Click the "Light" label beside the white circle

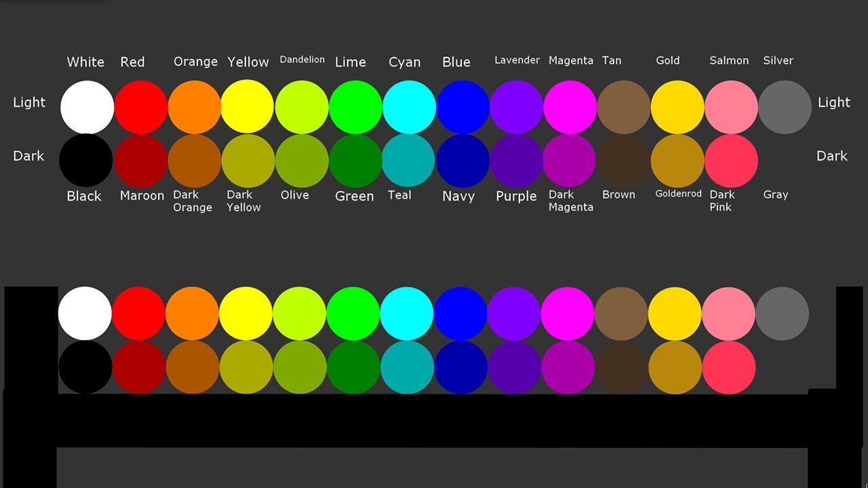coord(29,103)
